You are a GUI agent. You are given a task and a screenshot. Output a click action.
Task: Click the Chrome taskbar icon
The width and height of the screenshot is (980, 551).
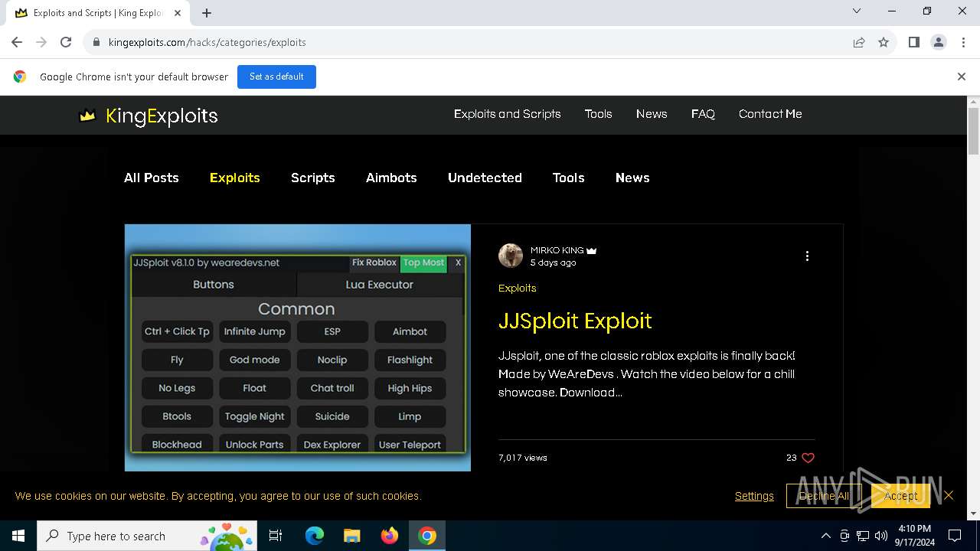pos(427,536)
